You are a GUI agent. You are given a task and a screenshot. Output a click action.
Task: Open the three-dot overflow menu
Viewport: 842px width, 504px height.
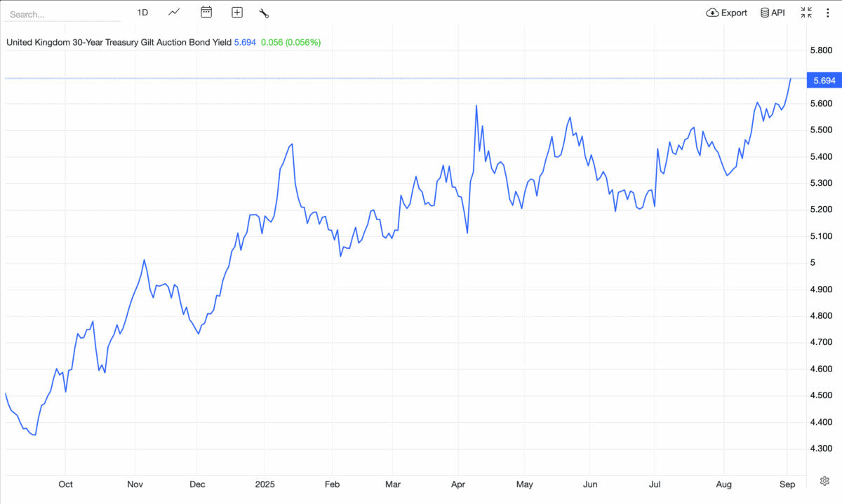tap(829, 12)
